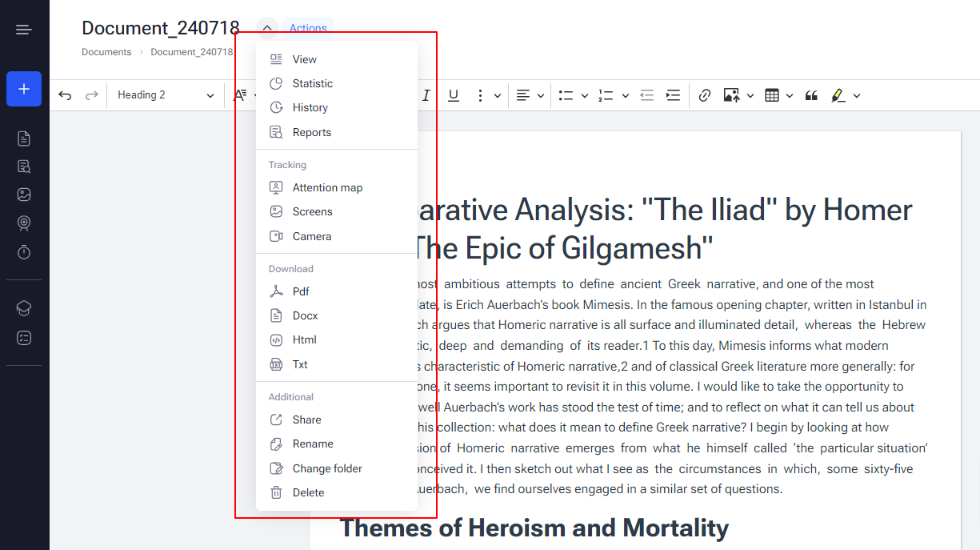Collapse menu with chevron beside title
The width and height of the screenshot is (980, 550).
click(x=267, y=28)
